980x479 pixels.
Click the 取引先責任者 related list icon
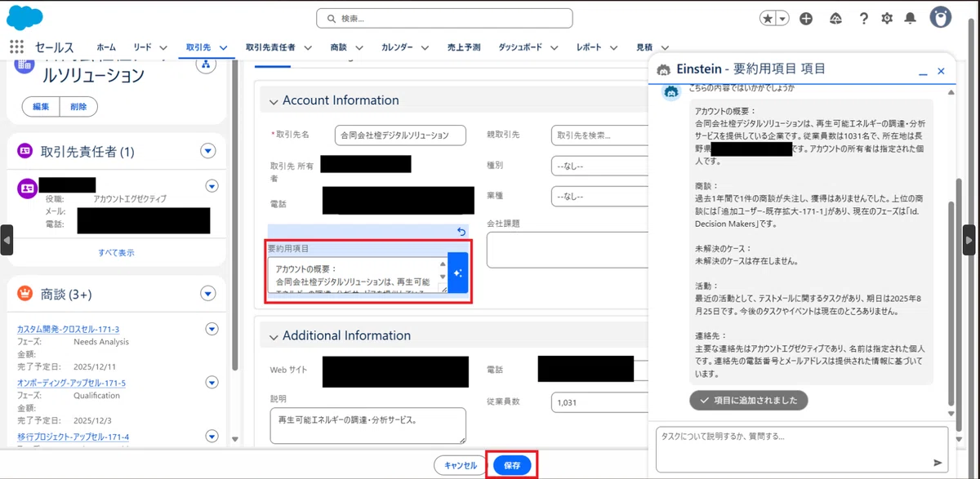tap(24, 151)
